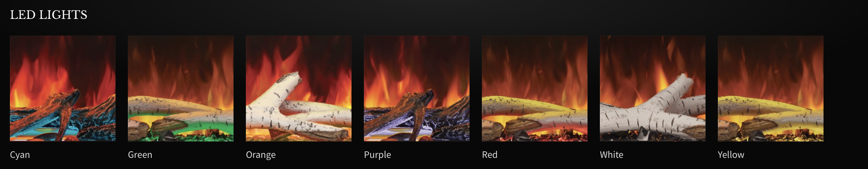The image size is (868, 169).
Task: Open the Red LED light image
Action: (x=534, y=89)
